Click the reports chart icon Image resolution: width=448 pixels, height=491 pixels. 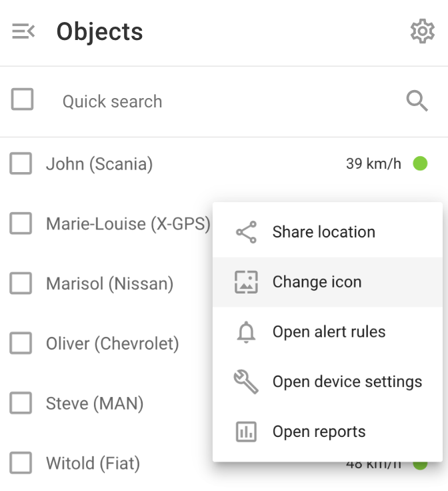pos(246,432)
